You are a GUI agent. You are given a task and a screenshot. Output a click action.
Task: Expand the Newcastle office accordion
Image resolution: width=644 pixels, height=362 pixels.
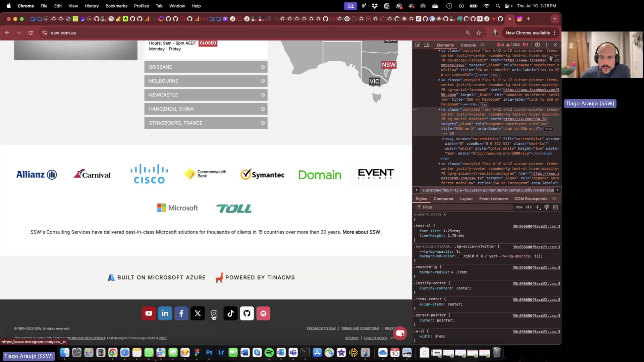[x=206, y=95]
